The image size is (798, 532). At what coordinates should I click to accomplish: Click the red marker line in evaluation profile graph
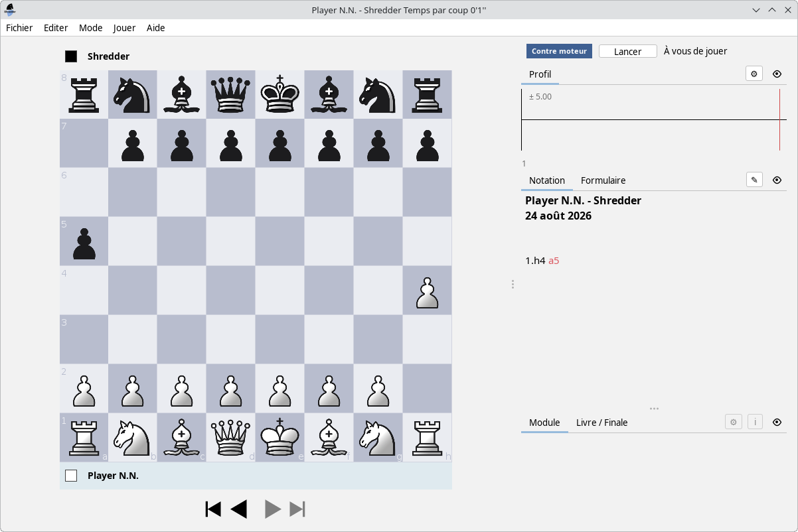tap(780, 120)
